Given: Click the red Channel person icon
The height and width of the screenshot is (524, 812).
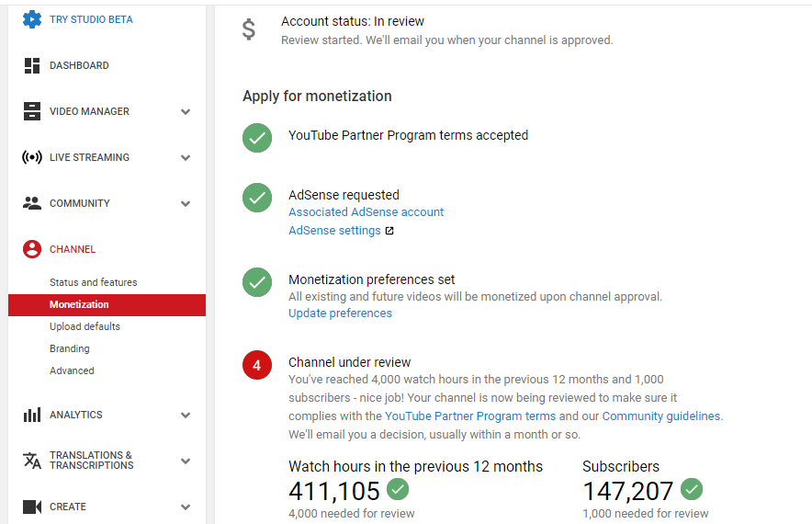Looking at the screenshot, I should click(x=31, y=249).
